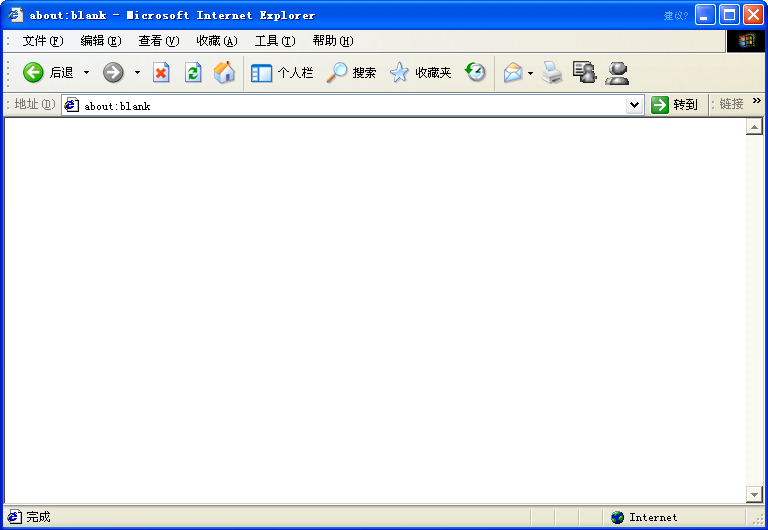Click the green Back (后退) arrow button
This screenshot has width=768, height=530.
pyautogui.click(x=33, y=72)
